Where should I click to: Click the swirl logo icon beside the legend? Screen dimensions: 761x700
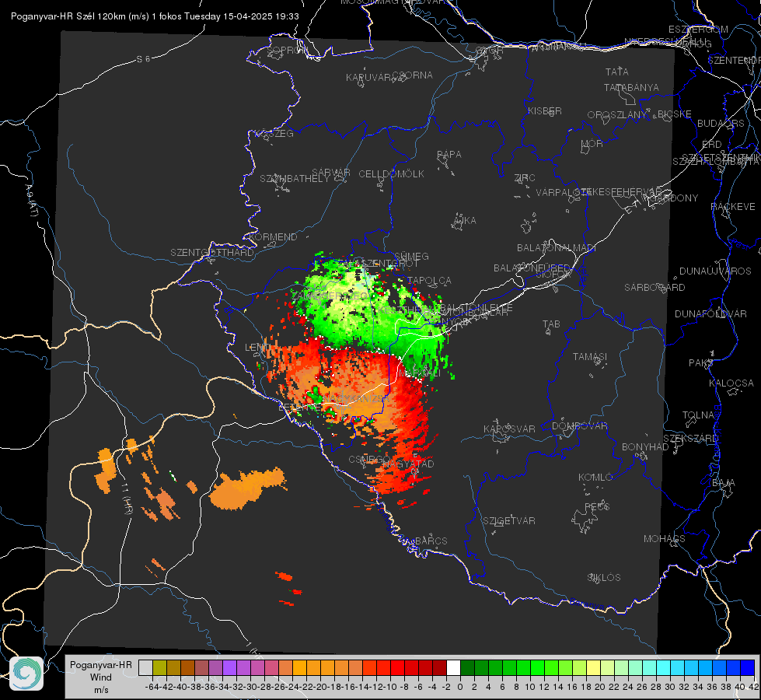[x=26, y=674]
